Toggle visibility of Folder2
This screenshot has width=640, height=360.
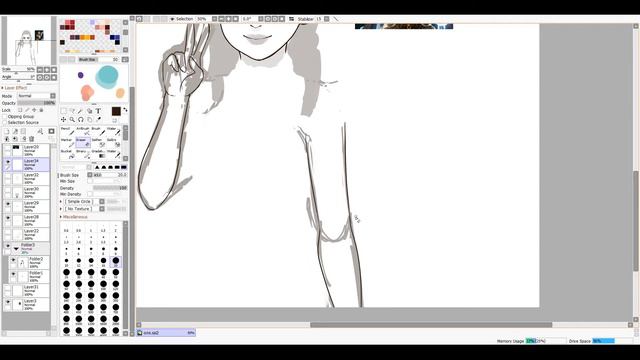[13, 260]
